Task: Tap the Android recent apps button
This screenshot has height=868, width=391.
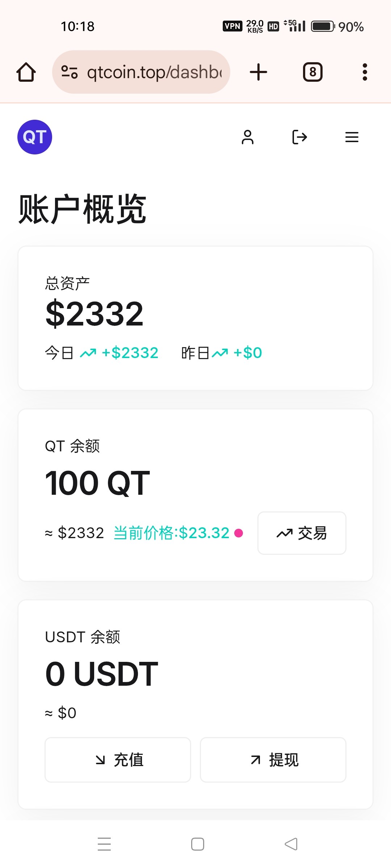Action: [104, 844]
